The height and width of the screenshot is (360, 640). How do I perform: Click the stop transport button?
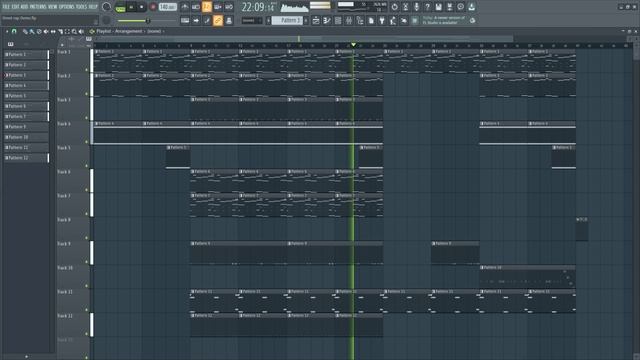tap(142, 7)
